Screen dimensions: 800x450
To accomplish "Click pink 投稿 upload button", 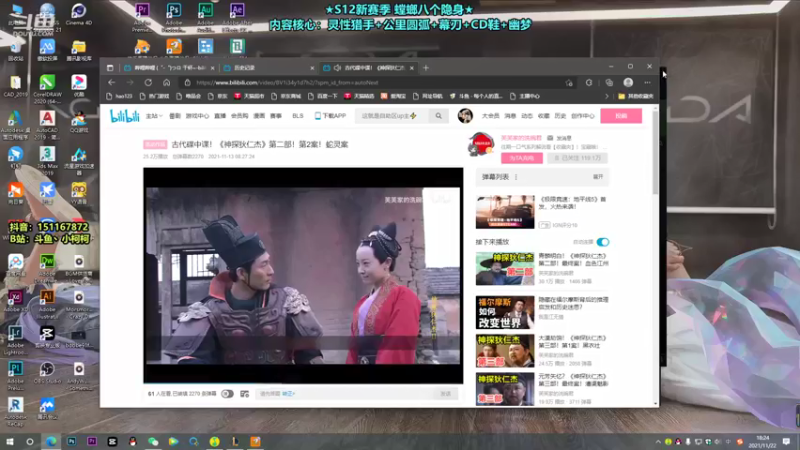I will 621,116.
